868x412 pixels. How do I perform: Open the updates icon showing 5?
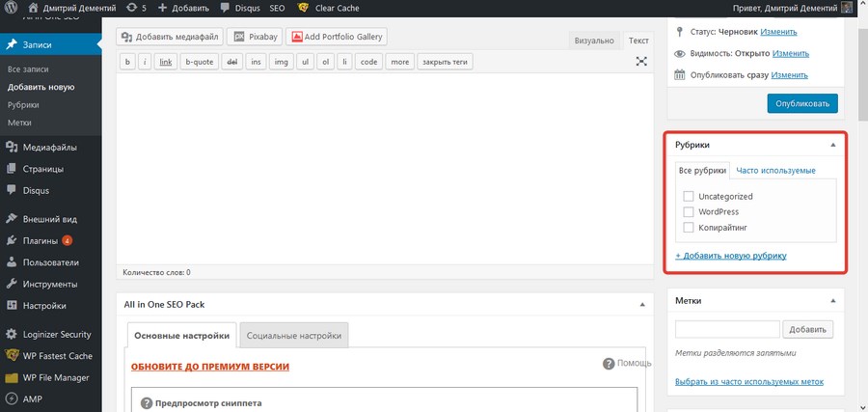tap(132, 8)
